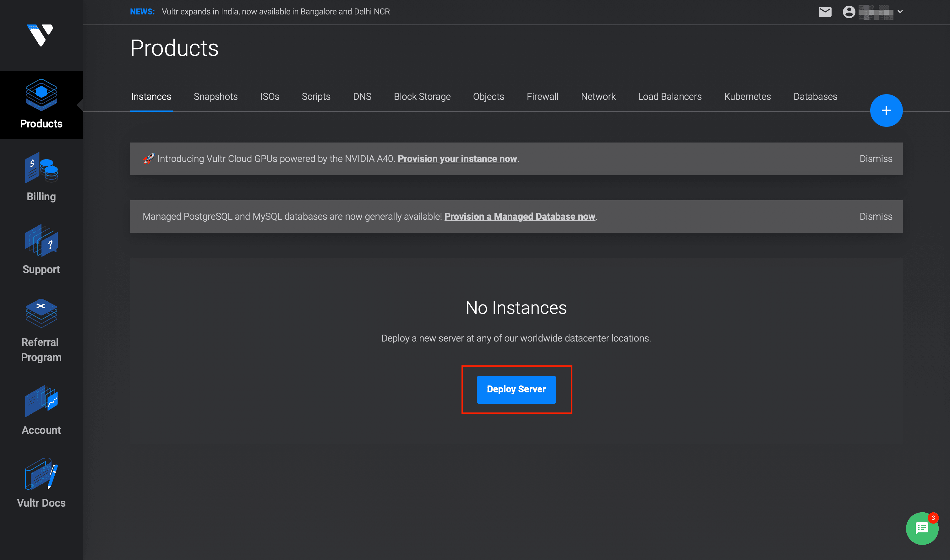Dismiss the Cloud GPUs announcement banner
The height and width of the screenshot is (560, 950).
tap(875, 159)
